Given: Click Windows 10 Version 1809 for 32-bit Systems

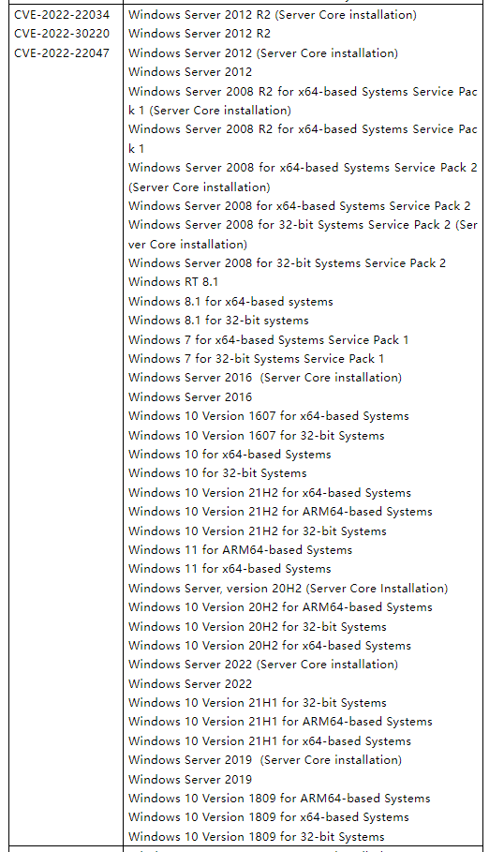Looking at the screenshot, I should pos(257,837).
